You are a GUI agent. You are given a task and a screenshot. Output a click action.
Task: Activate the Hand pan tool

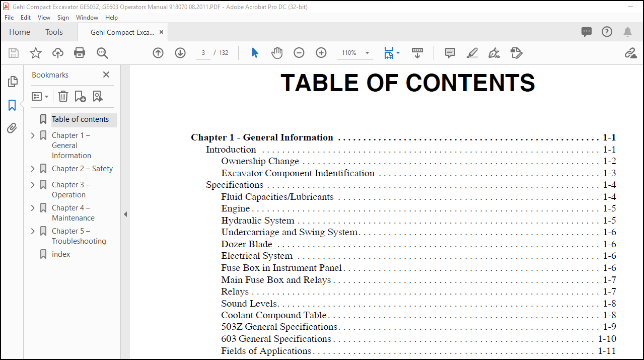pos(277,53)
